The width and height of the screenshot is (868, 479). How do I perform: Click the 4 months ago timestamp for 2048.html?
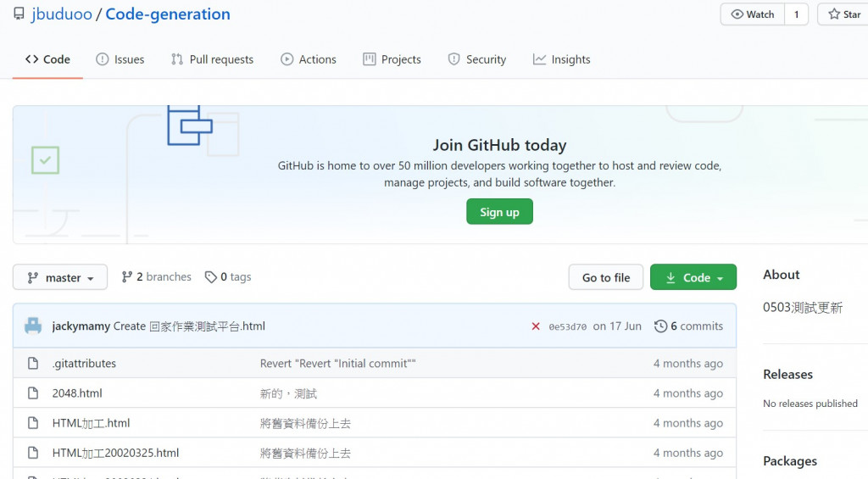[688, 393]
